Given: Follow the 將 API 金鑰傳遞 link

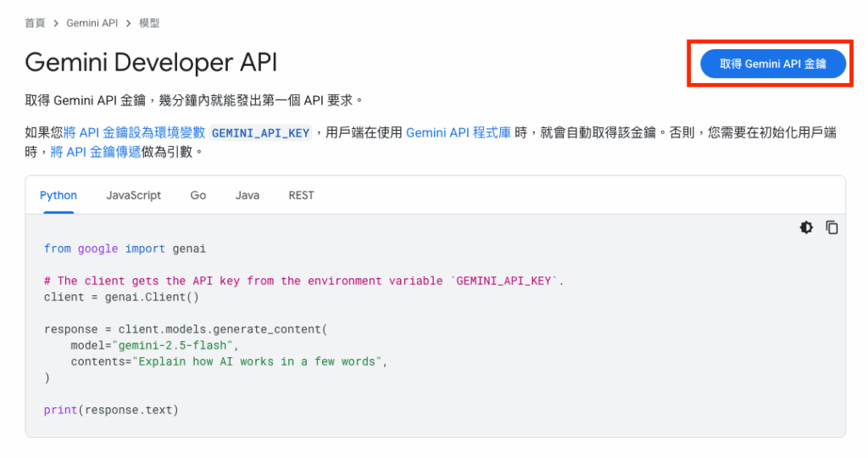Looking at the screenshot, I should 96,152.
